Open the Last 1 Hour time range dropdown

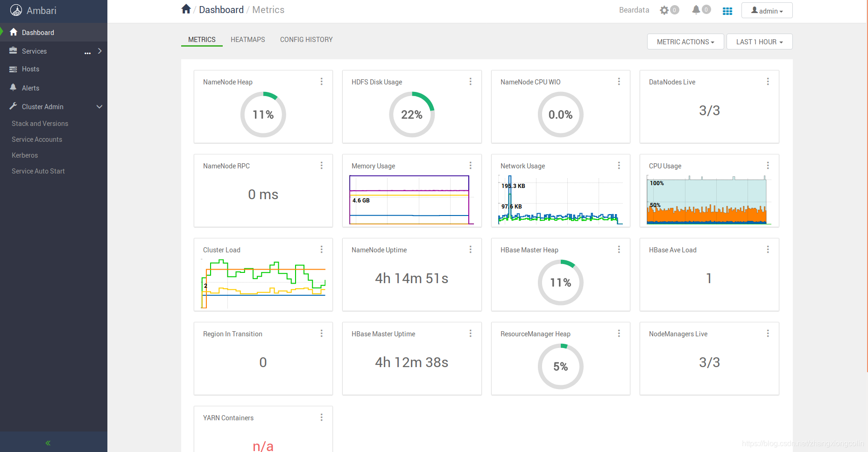point(759,42)
